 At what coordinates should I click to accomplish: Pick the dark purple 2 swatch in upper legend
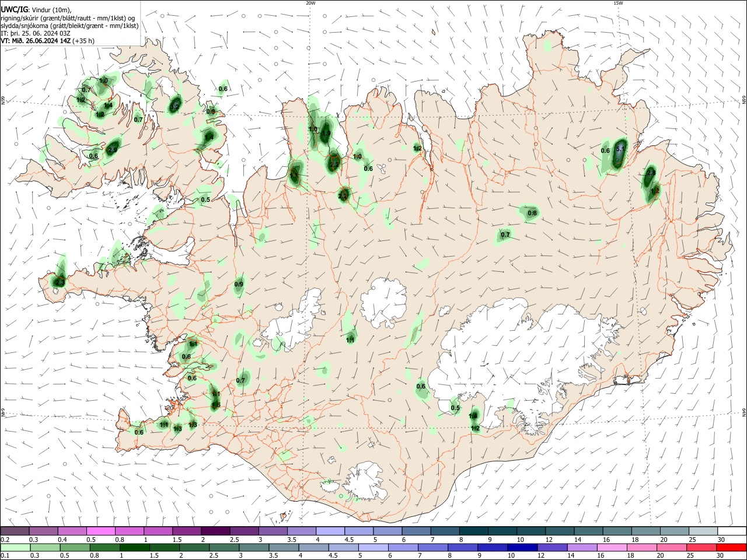216,531
